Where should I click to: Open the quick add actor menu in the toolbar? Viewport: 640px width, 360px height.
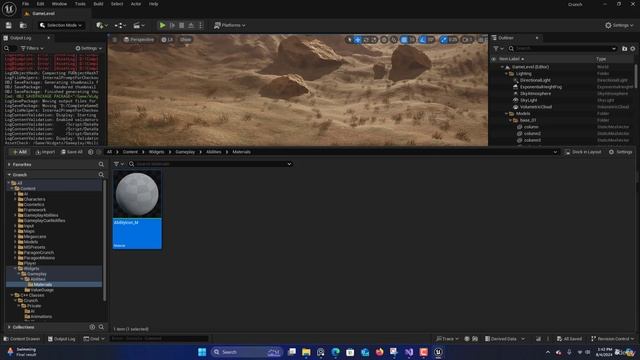(102, 25)
